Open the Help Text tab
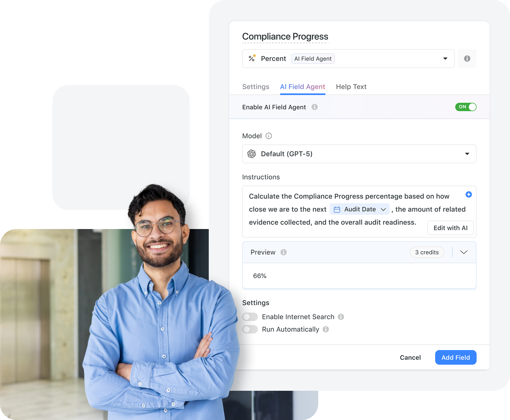Viewport: 510px width, 420px height. click(x=351, y=87)
